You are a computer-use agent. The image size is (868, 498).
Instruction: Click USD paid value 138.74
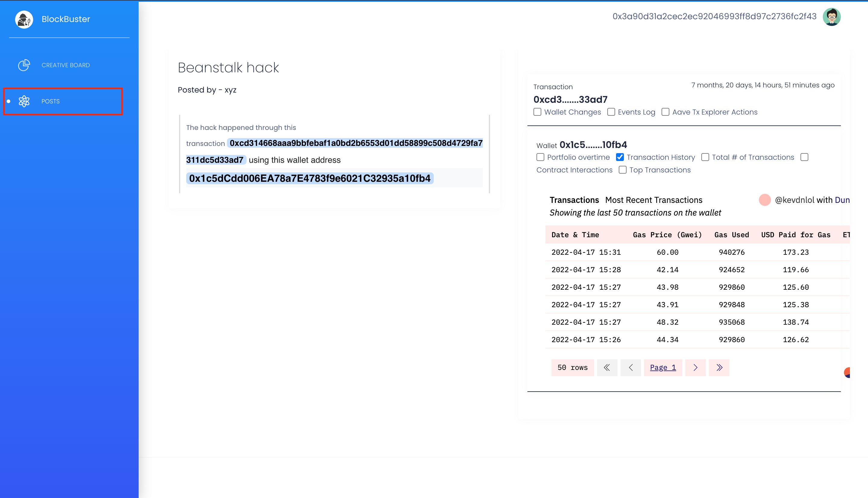[796, 322]
